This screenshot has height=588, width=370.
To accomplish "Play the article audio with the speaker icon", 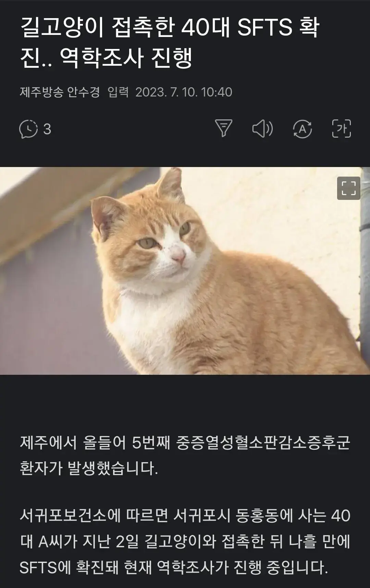I will pyautogui.click(x=262, y=129).
